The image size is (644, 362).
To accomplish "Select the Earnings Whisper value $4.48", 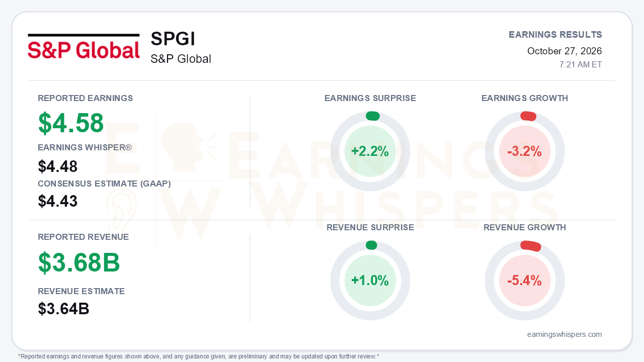I will tap(58, 166).
